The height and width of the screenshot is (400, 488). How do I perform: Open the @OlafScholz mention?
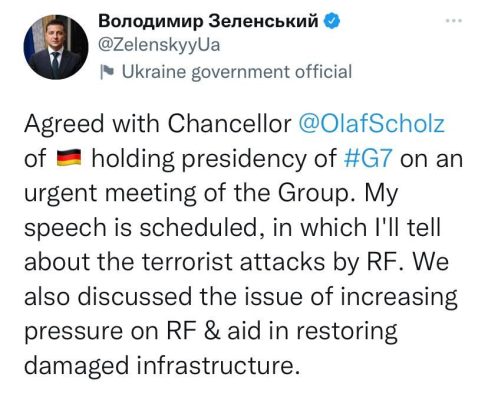pyautogui.click(x=372, y=124)
